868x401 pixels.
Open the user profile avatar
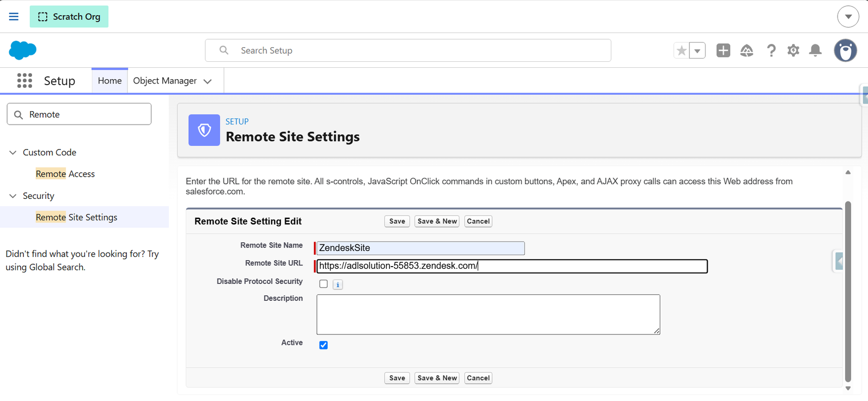pyautogui.click(x=845, y=50)
